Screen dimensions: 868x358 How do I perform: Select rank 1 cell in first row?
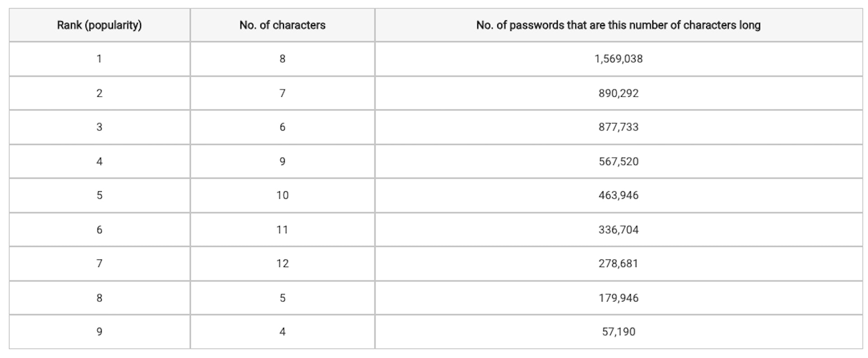[99, 59]
